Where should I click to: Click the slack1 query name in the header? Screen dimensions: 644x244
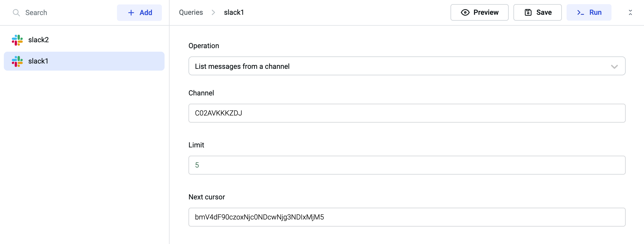(x=234, y=12)
